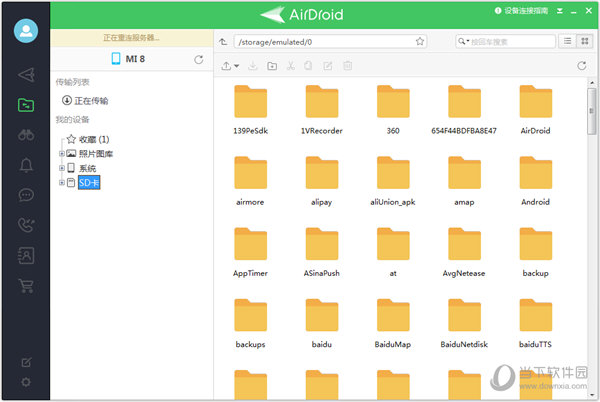Viewport: 600px width, 402px height.
Task: Click the copy toolbar icon
Action: click(308, 66)
